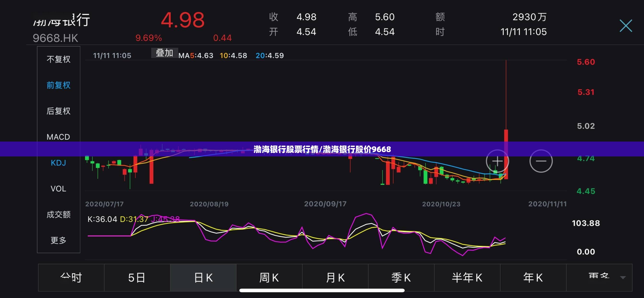Select 前复权 price adjustment option
Viewport: 644px width, 298px height.
click(58, 85)
